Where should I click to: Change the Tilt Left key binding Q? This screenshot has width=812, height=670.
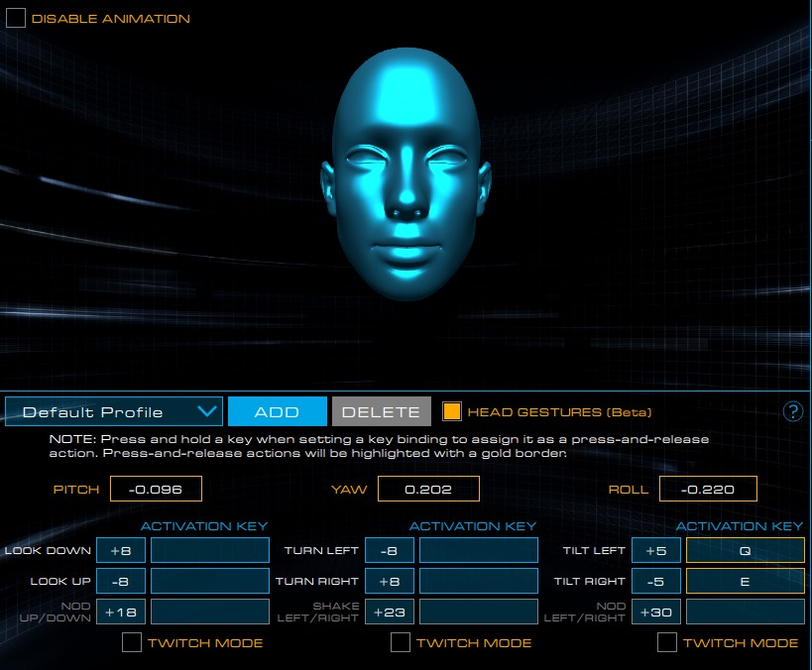pyautogui.click(x=746, y=550)
